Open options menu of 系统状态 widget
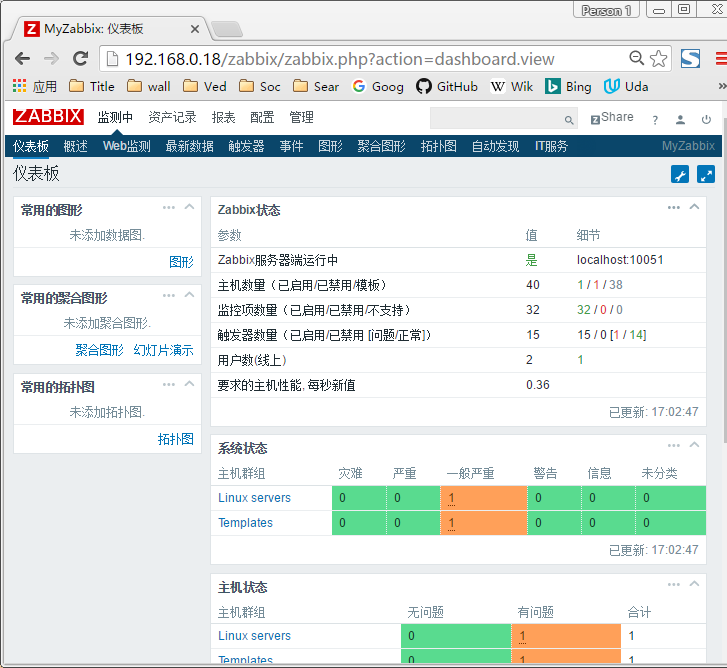The width and height of the screenshot is (727, 668). [x=674, y=445]
